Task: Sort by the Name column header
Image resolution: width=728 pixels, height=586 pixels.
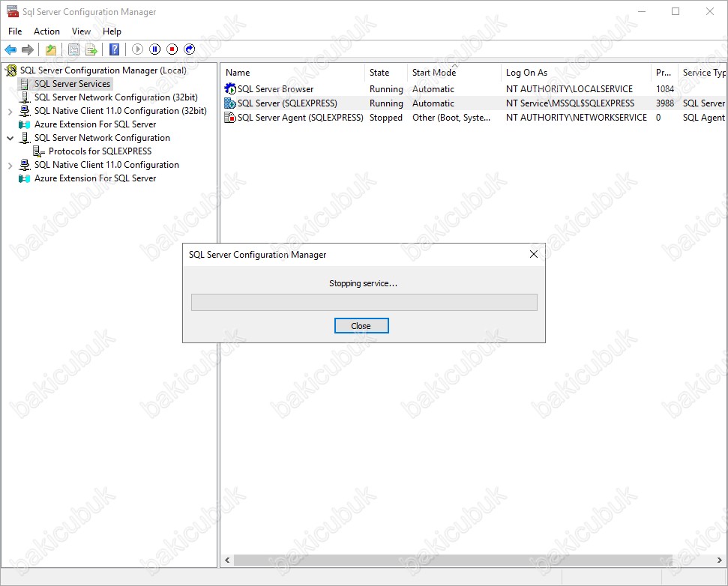Action: [292, 73]
